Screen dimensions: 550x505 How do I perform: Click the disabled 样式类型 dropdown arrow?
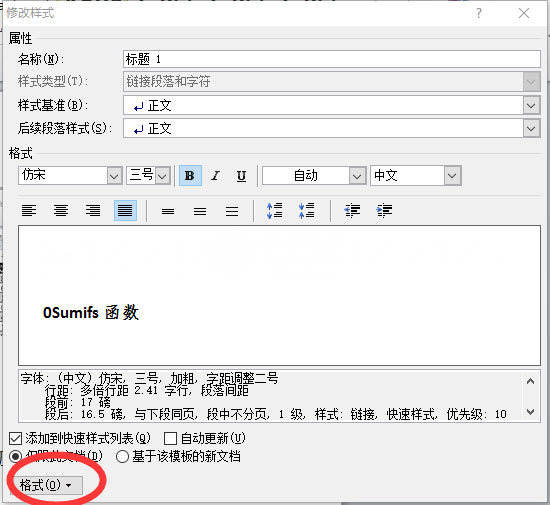pyautogui.click(x=531, y=82)
